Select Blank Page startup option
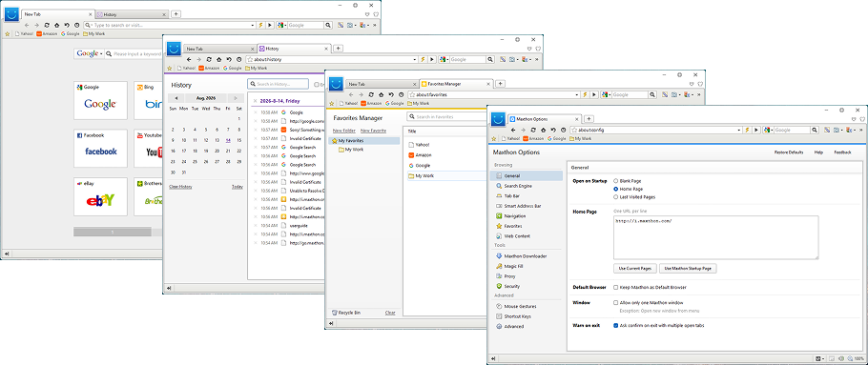868x365 pixels. 616,181
